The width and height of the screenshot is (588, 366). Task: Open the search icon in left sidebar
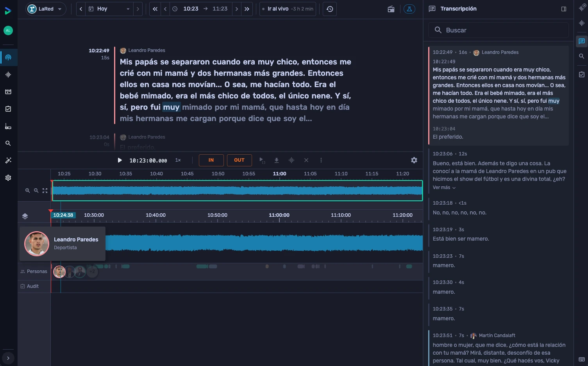[x=8, y=143]
